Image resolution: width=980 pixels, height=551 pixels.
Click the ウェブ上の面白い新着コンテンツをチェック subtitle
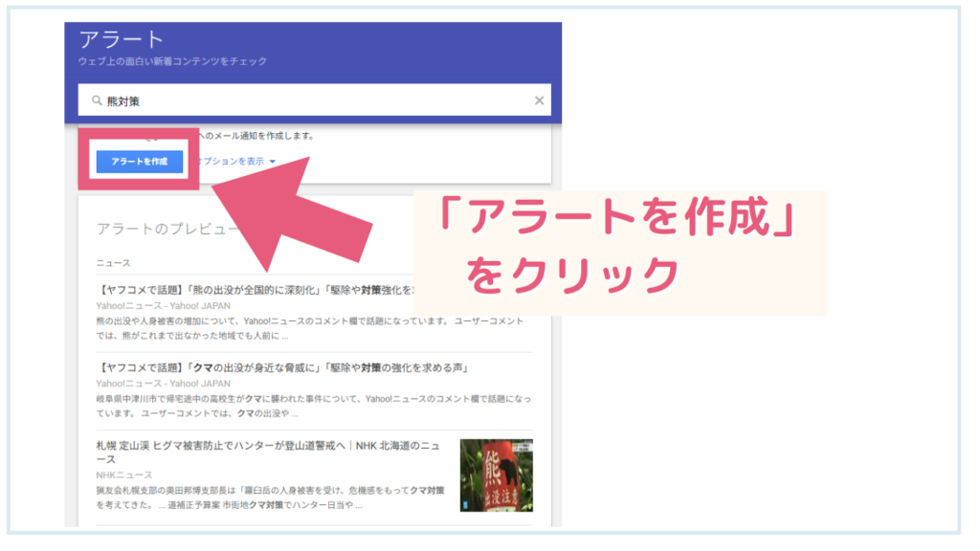172,61
